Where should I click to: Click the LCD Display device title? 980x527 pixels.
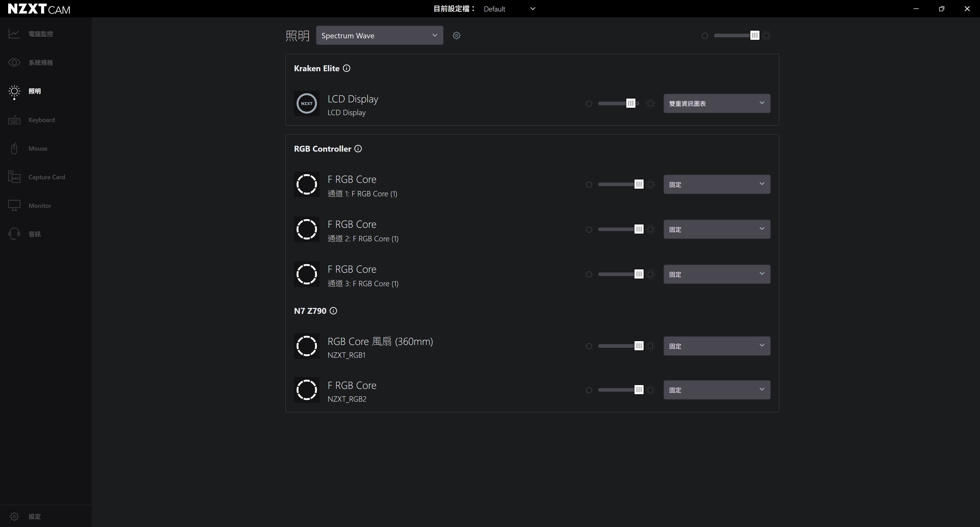353,99
